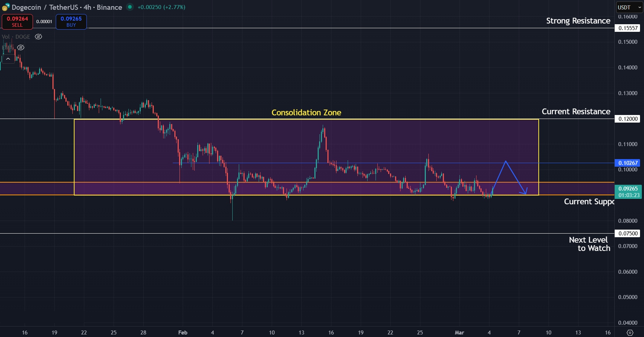Click the 0.09265 BUY button
This screenshot has width=644, height=337.
point(71,22)
